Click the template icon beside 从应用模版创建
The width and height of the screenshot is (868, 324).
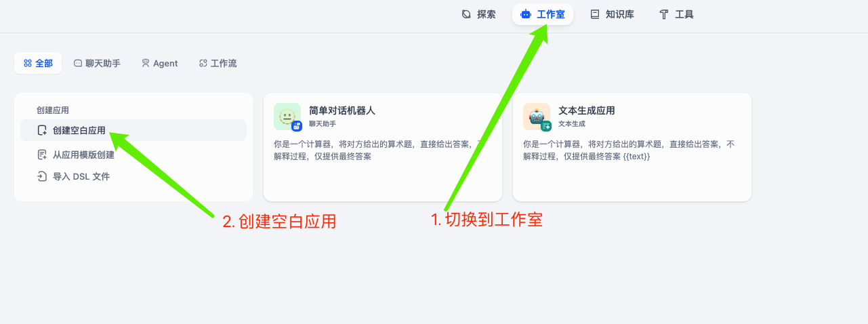(x=42, y=155)
